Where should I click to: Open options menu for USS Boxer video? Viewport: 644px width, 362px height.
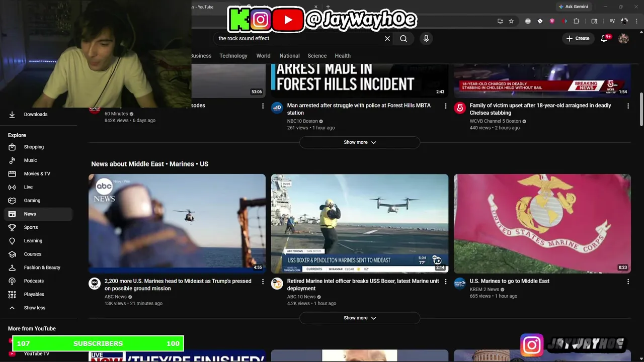(445, 282)
